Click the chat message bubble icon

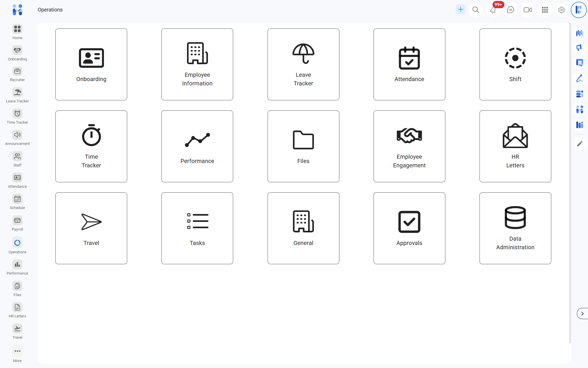pos(510,10)
